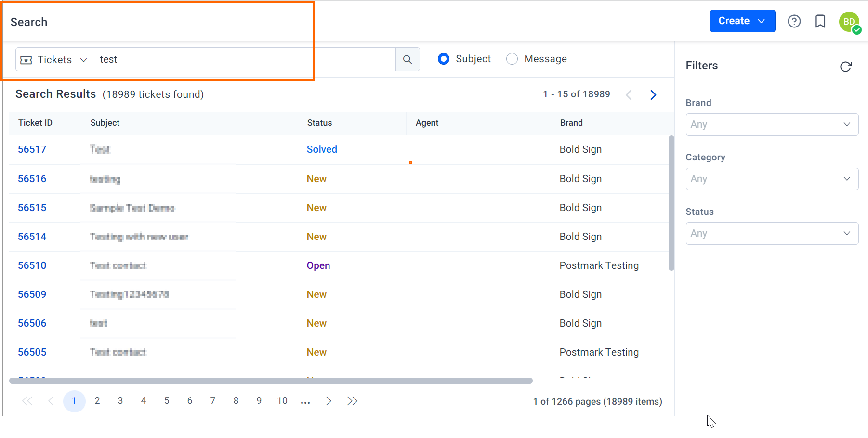Select current page 1 in pager

click(74, 401)
